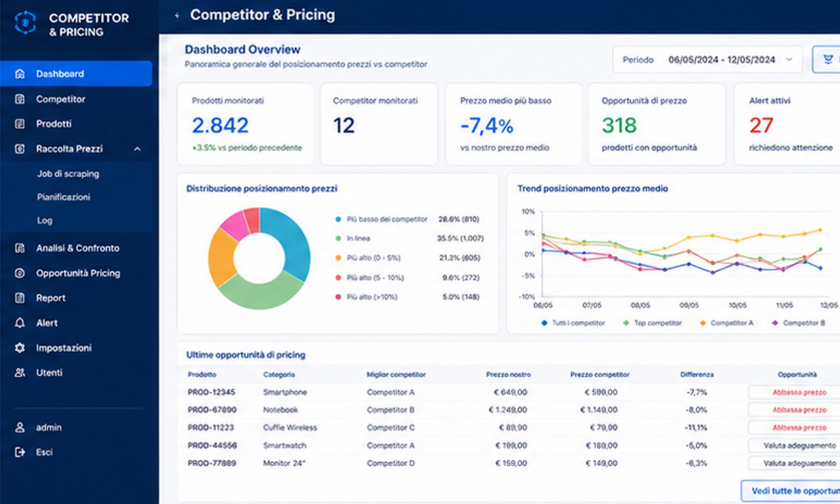Click the Prezzo medio più basso card
The width and height of the screenshot is (840, 504).
[x=513, y=124]
